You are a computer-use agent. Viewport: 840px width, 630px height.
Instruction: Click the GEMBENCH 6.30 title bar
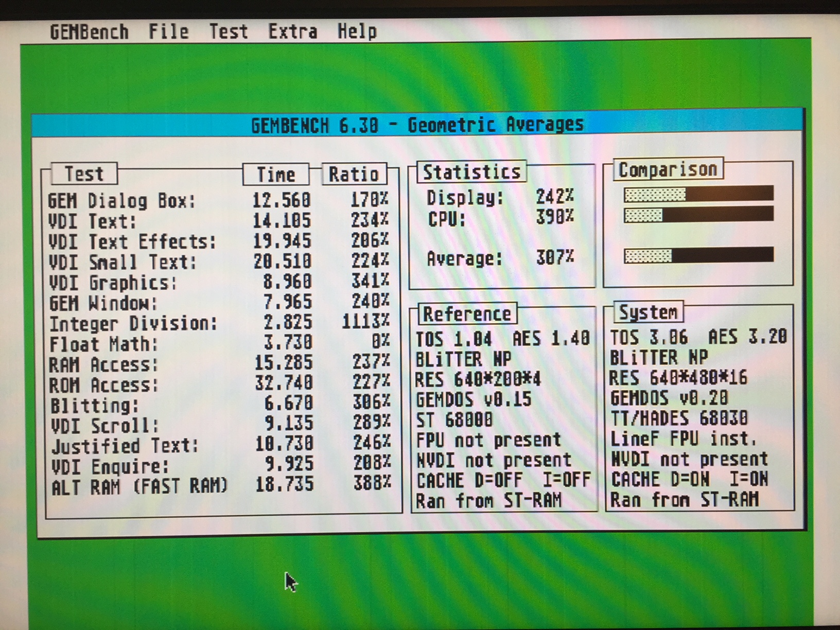[417, 125]
